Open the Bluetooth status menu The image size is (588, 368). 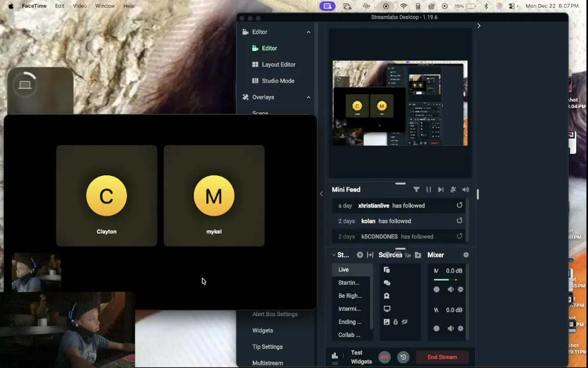[x=486, y=6]
